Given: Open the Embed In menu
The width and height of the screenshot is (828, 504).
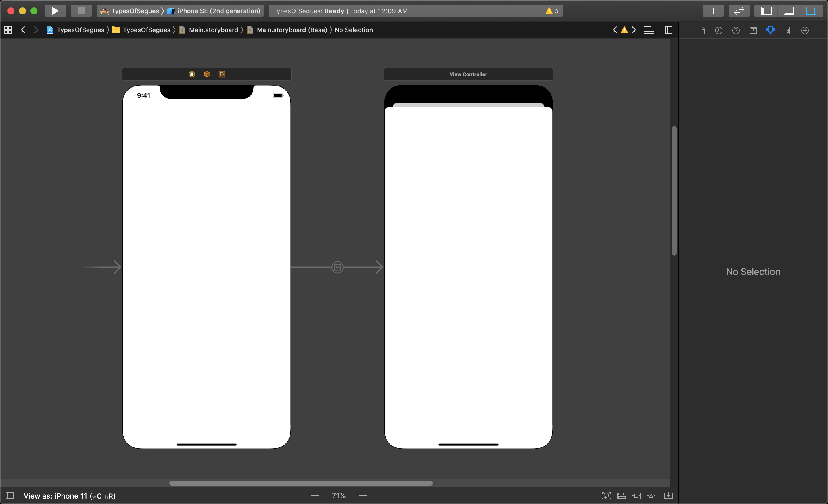Looking at the screenshot, I should click(x=668, y=496).
